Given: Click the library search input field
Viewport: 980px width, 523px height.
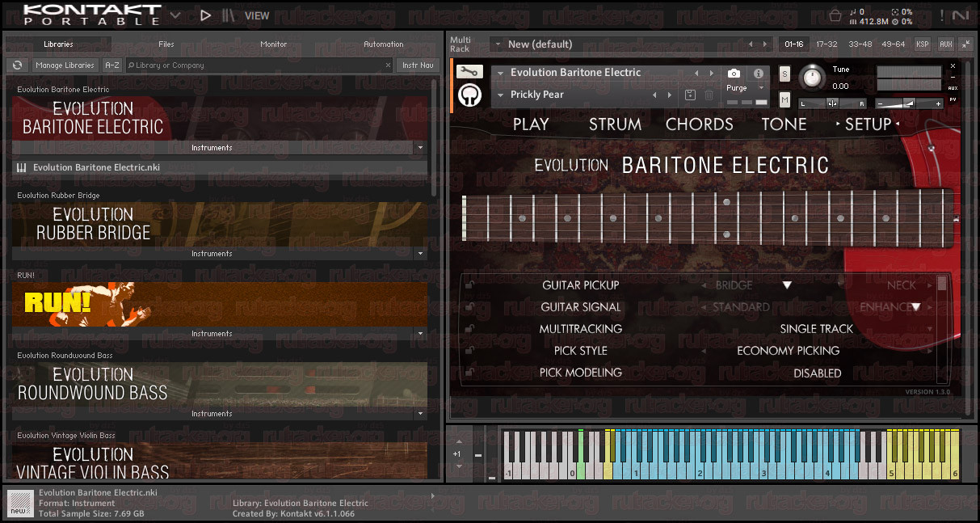Looking at the screenshot, I should point(259,65).
